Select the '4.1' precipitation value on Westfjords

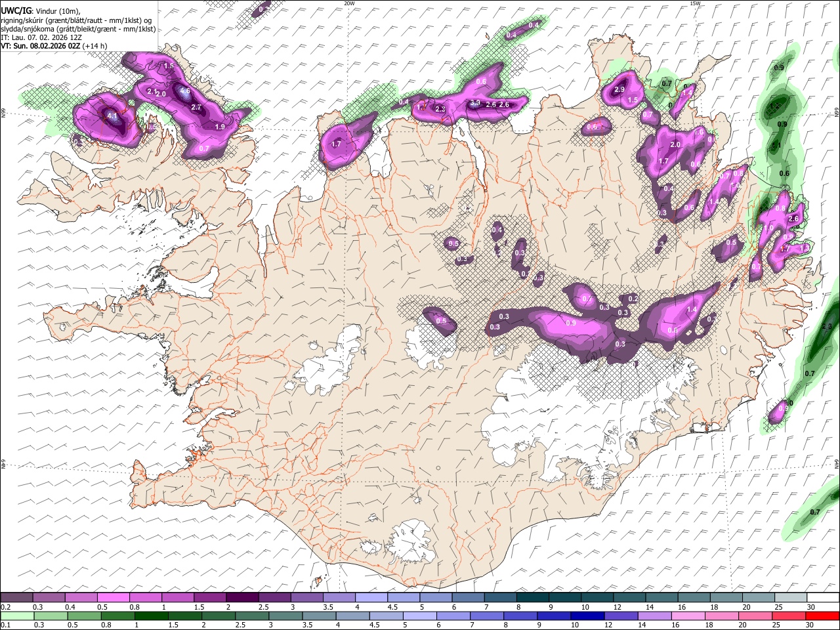tap(112, 116)
